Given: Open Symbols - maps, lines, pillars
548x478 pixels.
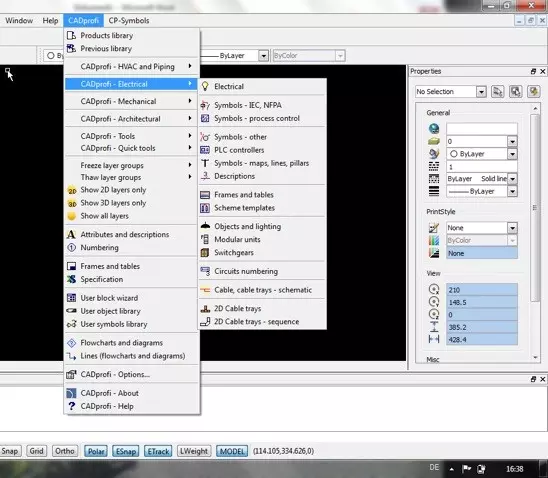Looking at the screenshot, I should pos(262,163).
